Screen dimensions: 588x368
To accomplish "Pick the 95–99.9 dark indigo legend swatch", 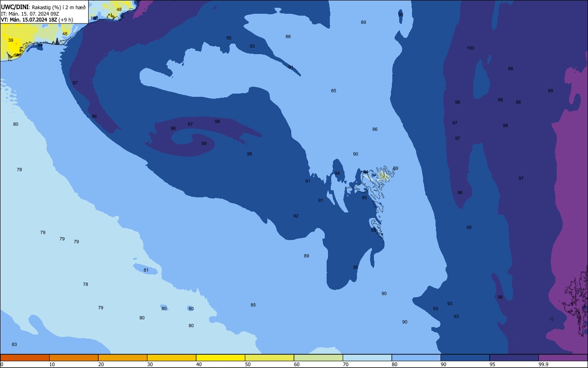I will 514,357.
